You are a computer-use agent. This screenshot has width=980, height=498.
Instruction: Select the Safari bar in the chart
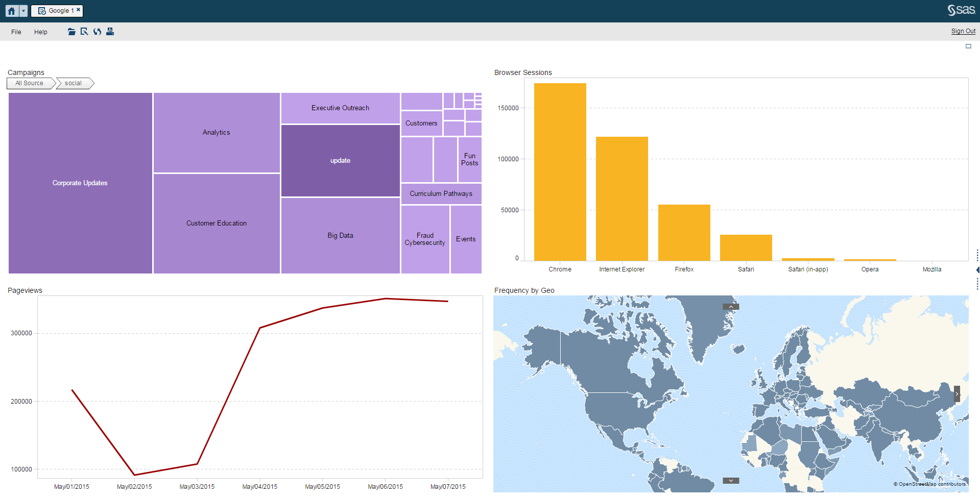click(x=746, y=248)
